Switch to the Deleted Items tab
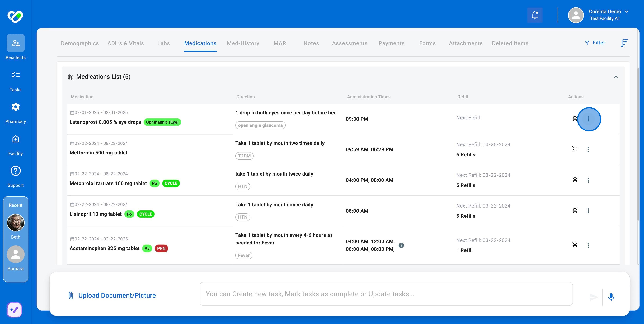The image size is (644, 324). tap(510, 43)
